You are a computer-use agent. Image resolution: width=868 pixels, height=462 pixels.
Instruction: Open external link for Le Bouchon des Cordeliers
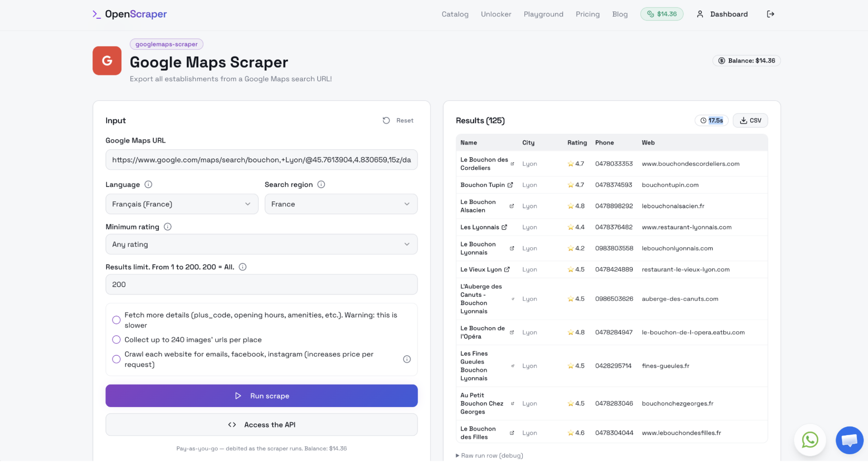point(512,164)
